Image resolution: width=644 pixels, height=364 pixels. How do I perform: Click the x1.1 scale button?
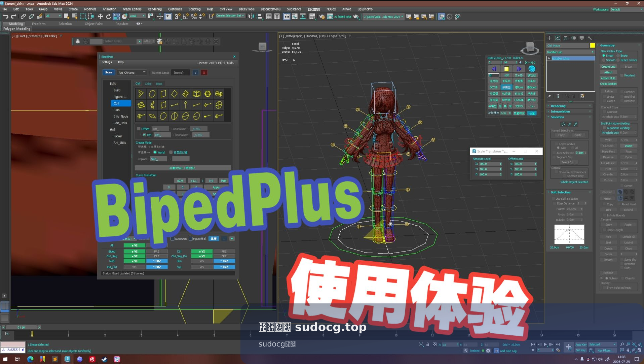pyautogui.click(x=194, y=181)
